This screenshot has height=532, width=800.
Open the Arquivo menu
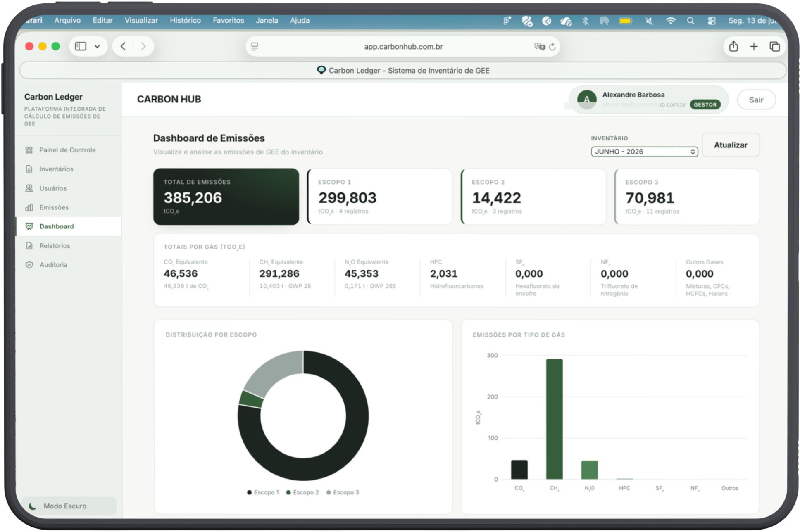[67, 20]
